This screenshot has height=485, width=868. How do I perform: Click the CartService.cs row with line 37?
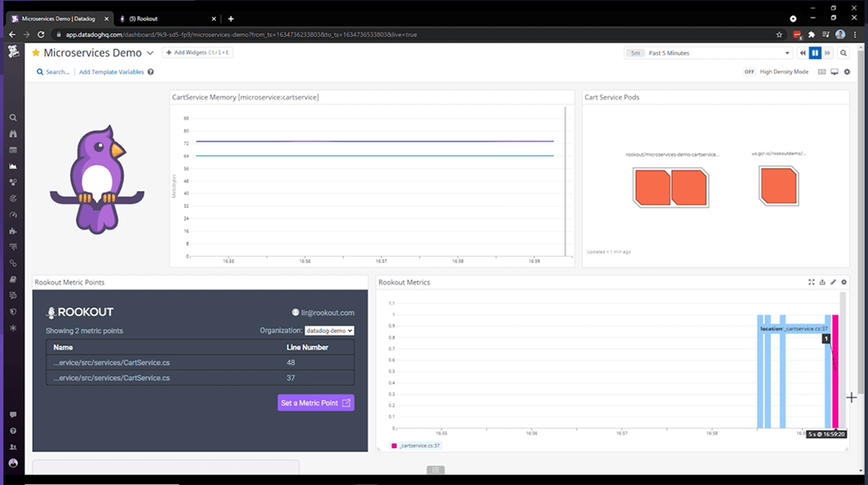200,377
